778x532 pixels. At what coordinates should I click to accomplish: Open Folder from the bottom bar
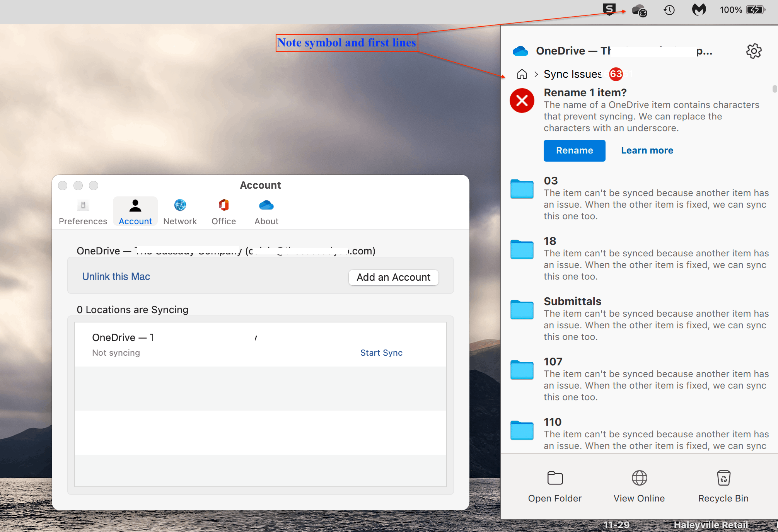click(555, 487)
